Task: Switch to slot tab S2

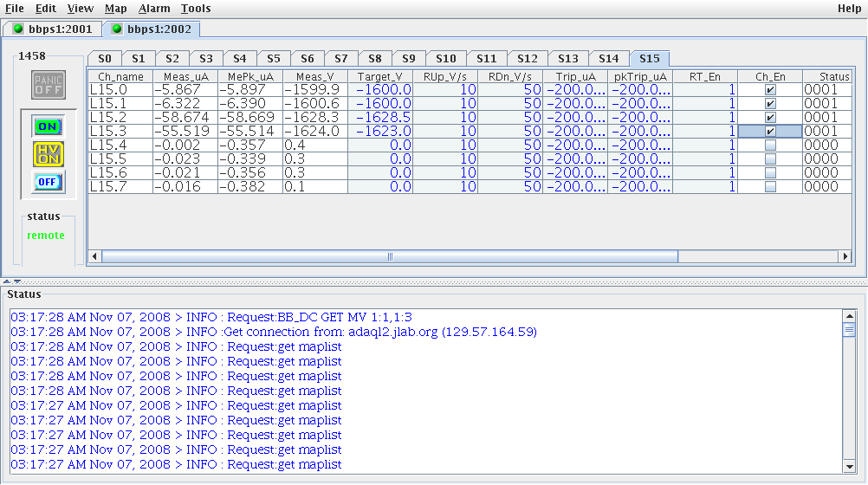Action: click(x=172, y=59)
